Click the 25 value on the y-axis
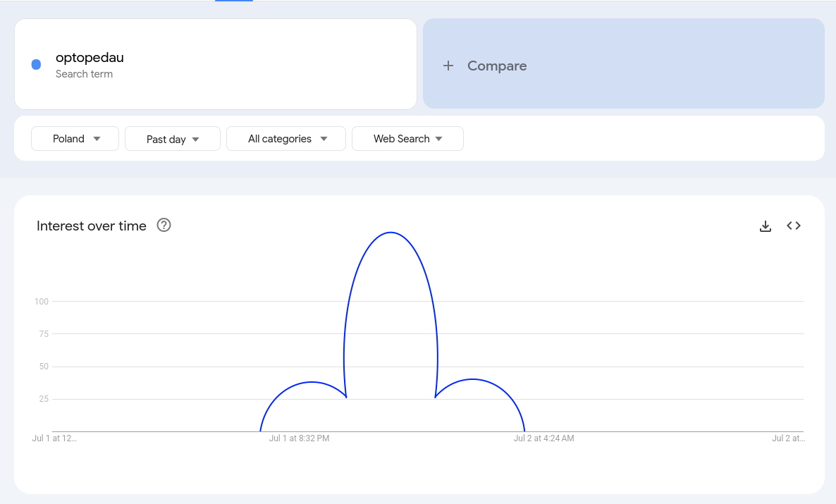This screenshot has height=504, width=836. pyautogui.click(x=44, y=399)
